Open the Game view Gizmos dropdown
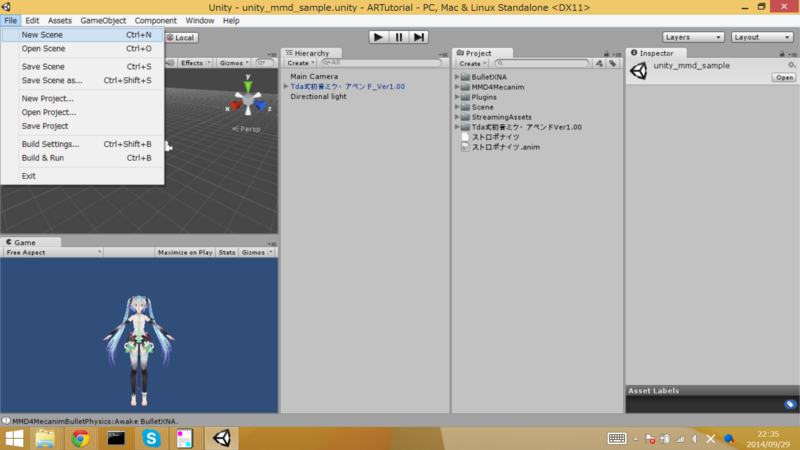 coord(256,253)
